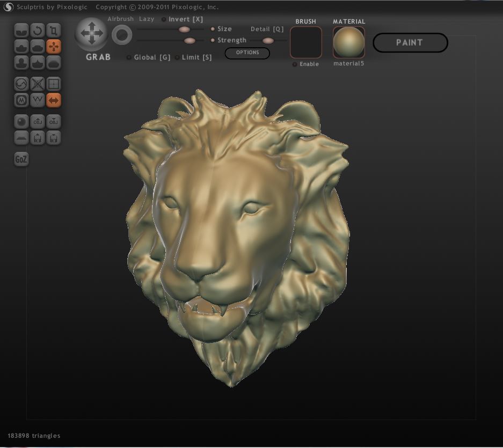Export the model as OBJ
The width and height of the screenshot is (503, 448).
click(x=54, y=122)
